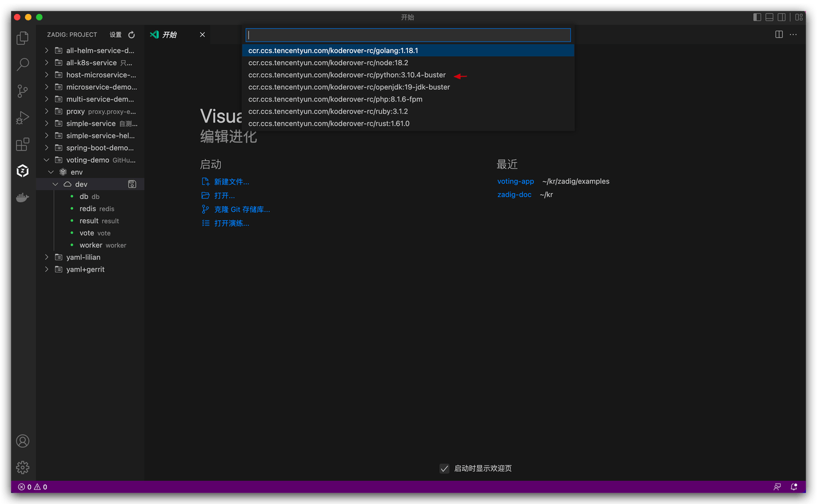
Task: Collapse the dev environment node
Action: click(55, 184)
